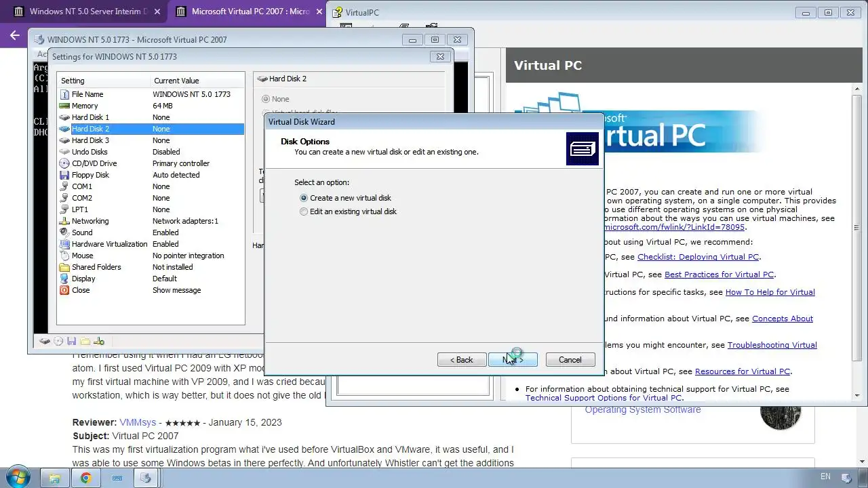This screenshot has height=488, width=868.
Task: Open Resources for Virtual PC link
Action: click(742, 371)
